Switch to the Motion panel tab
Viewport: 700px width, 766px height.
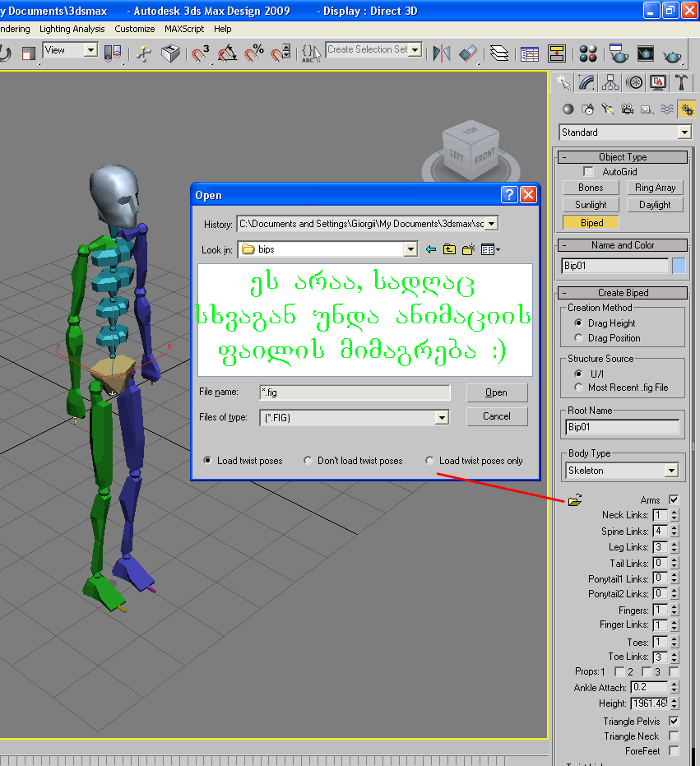[634, 82]
